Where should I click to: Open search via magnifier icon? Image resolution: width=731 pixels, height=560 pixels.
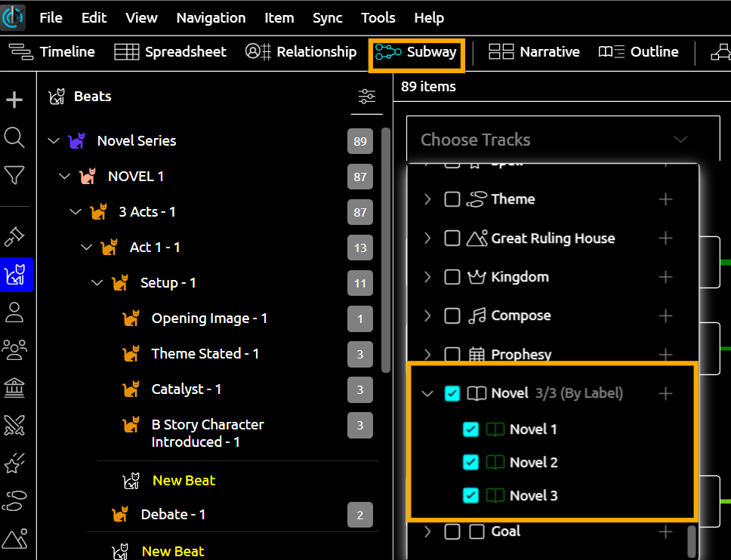[14, 138]
